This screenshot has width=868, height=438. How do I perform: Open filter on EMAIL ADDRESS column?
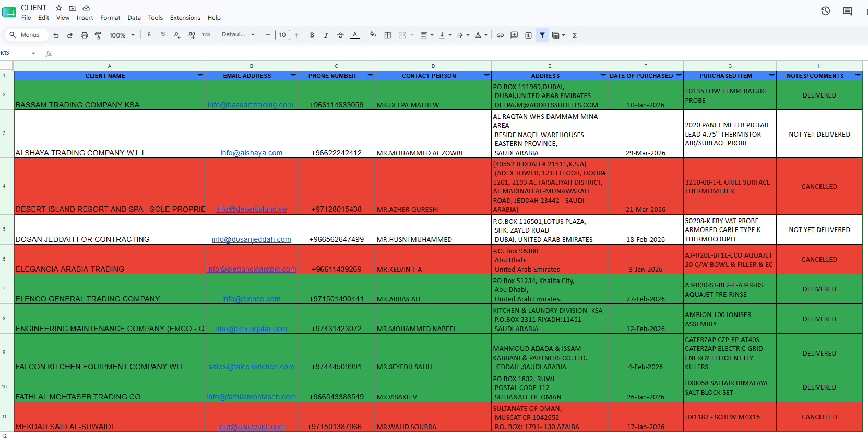(x=293, y=76)
